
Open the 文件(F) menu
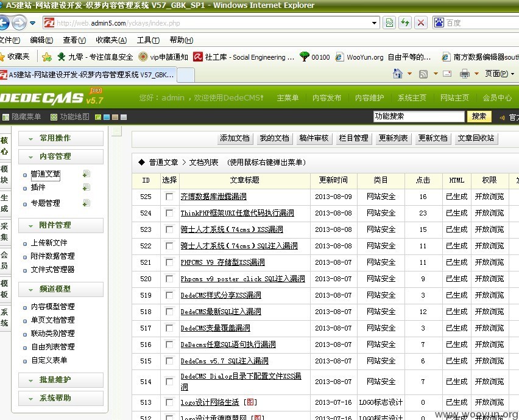point(9,40)
